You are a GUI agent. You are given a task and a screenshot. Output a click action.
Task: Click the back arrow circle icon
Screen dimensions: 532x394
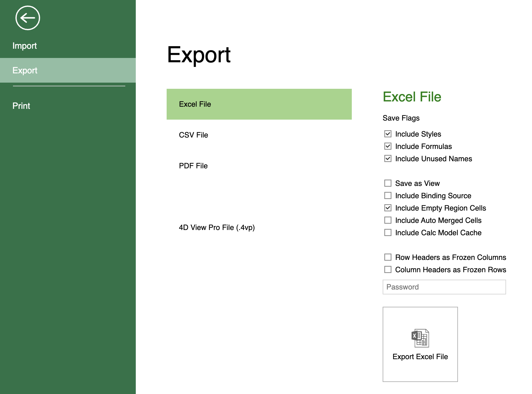pyautogui.click(x=28, y=18)
